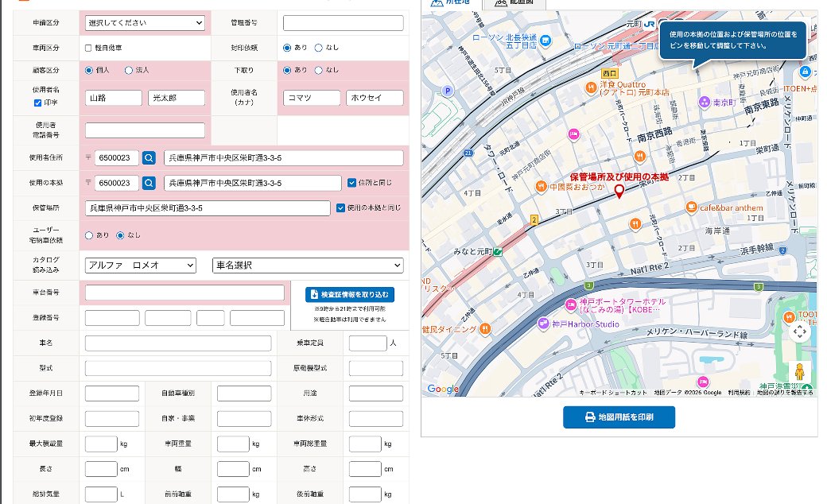827x504 pixels.
Task: Click the cafe&bar anthem marker on the map
Action: 692,207
